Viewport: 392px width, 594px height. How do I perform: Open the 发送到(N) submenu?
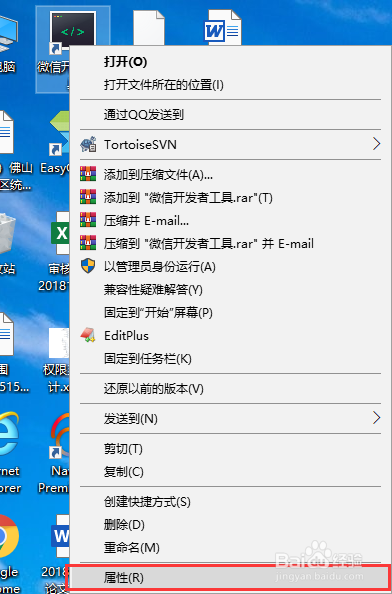[230, 419]
